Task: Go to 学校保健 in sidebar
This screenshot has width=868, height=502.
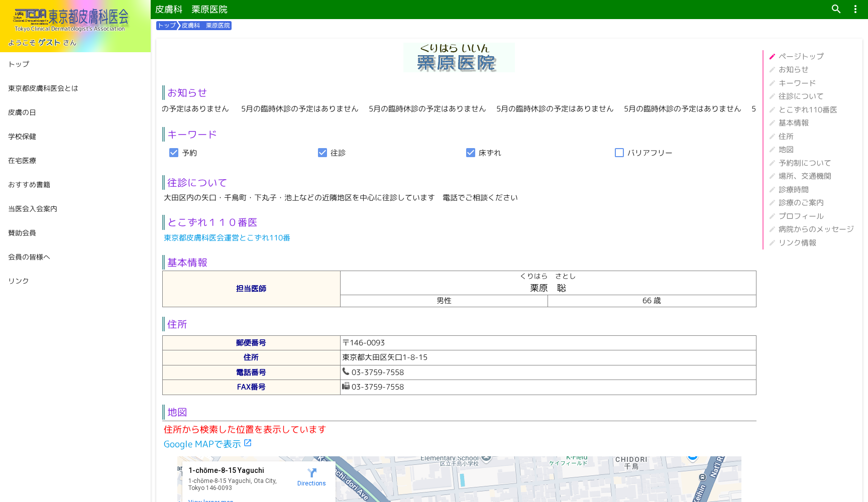Action: (x=75, y=137)
